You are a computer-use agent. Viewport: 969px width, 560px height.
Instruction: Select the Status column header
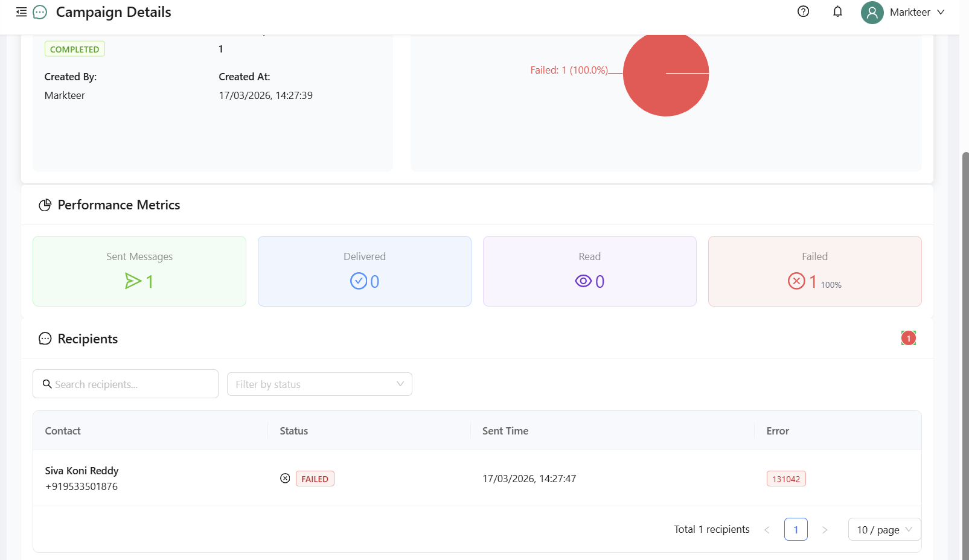click(x=293, y=430)
